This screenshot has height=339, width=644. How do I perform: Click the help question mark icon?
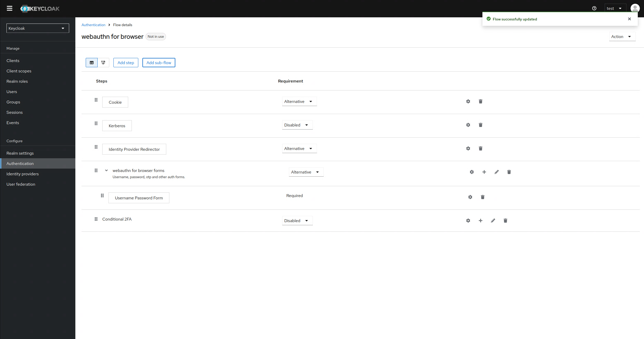[x=594, y=8]
